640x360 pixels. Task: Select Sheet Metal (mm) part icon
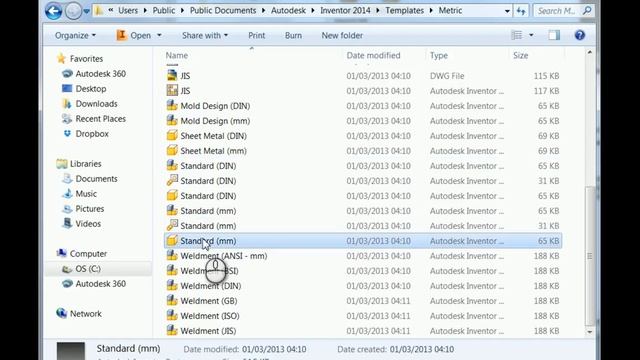(x=172, y=151)
